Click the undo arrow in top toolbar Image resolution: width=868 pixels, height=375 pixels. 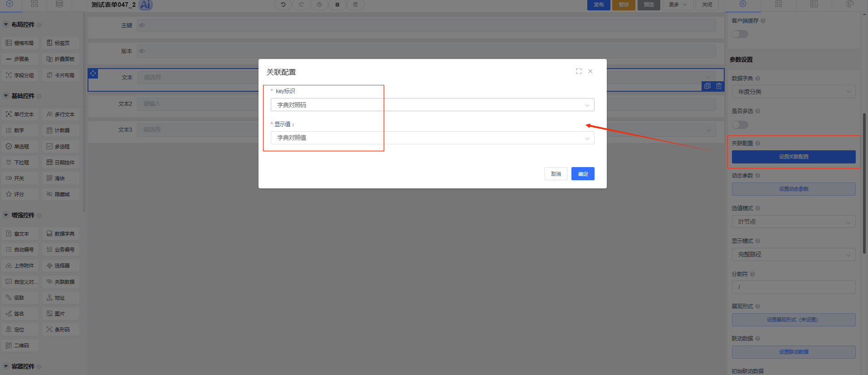283,5
